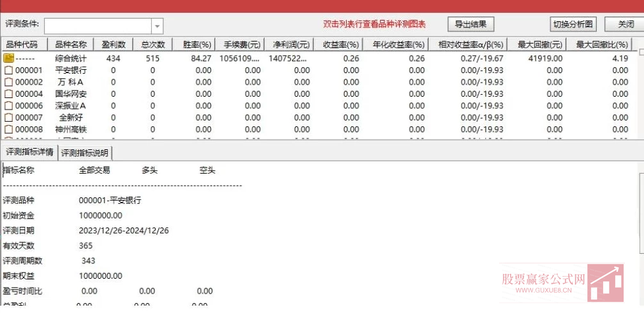Click the 434 profit count cell
Image resolution: width=644 pixels, height=323 pixels.
click(113, 58)
